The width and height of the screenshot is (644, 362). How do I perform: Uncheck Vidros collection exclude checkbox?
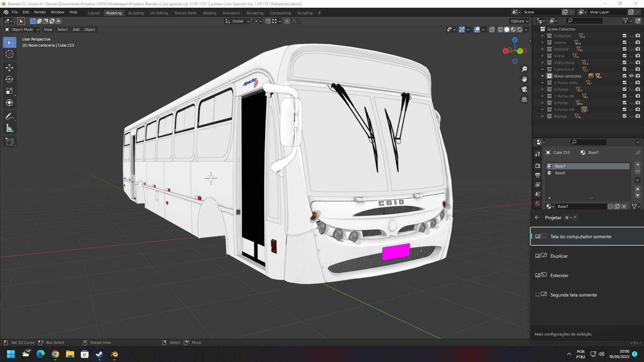tap(625, 56)
